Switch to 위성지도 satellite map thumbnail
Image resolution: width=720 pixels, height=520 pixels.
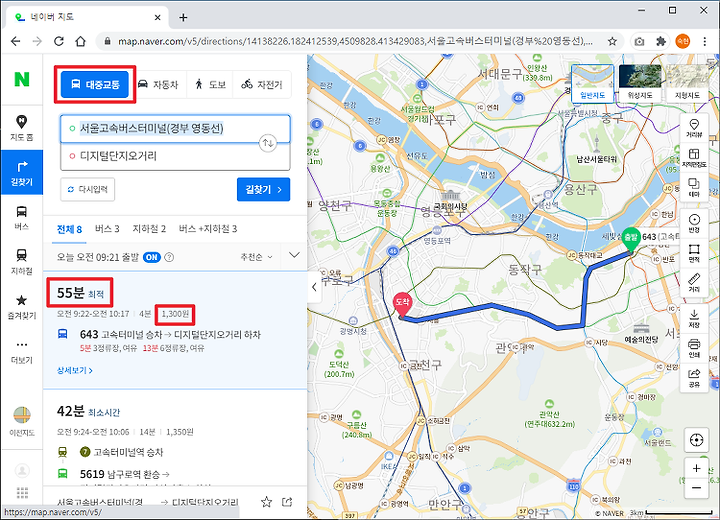coord(640,83)
